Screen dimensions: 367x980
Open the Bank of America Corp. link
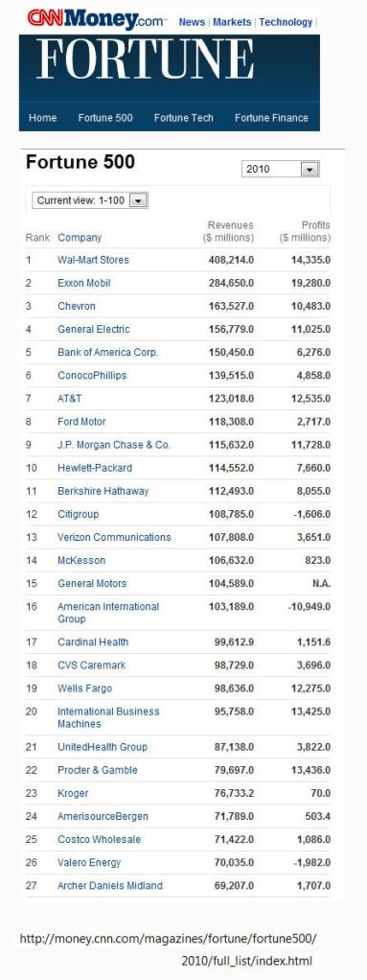point(108,352)
